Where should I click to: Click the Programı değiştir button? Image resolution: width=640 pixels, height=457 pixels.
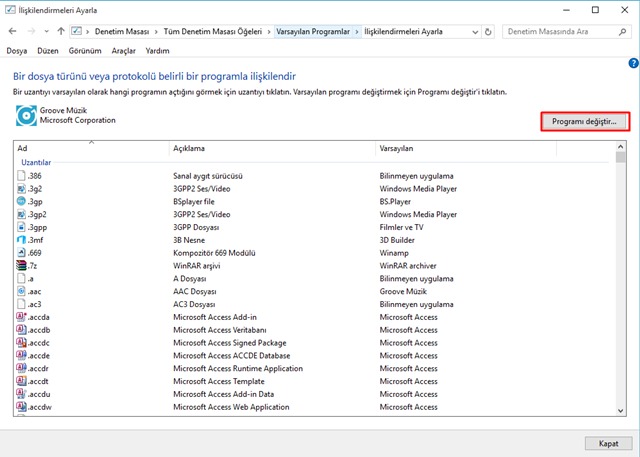tap(584, 122)
